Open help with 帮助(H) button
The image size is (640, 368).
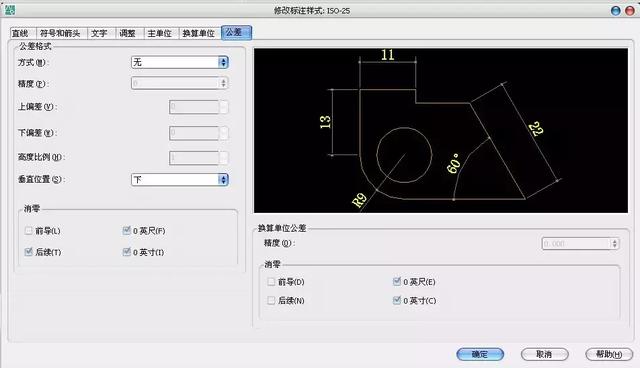[609, 354]
